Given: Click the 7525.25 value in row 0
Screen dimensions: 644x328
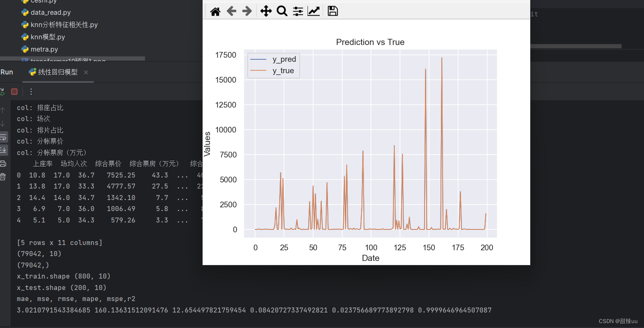Looking at the screenshot, I should (x=121, y=175).
